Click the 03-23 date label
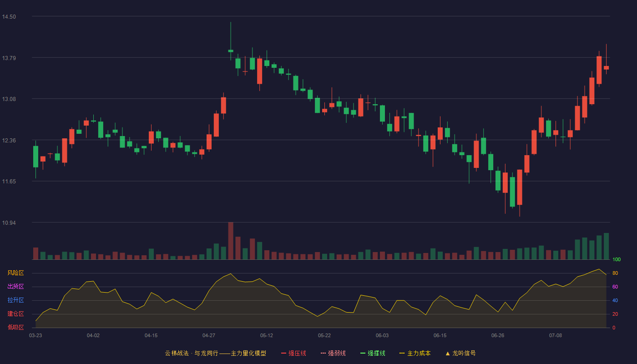Screen dimensions: 637x364 (35, 335)
